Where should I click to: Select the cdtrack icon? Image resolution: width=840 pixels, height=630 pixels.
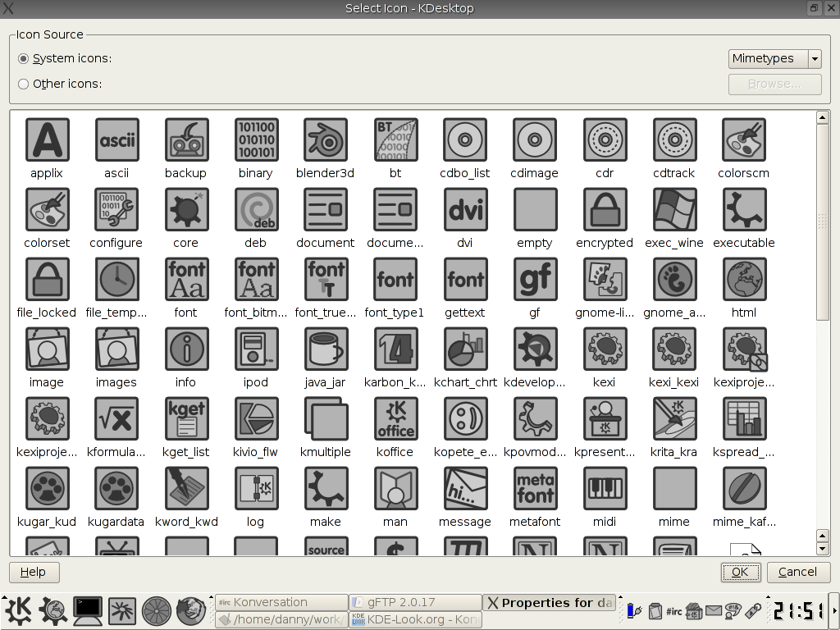coord(674,139)
